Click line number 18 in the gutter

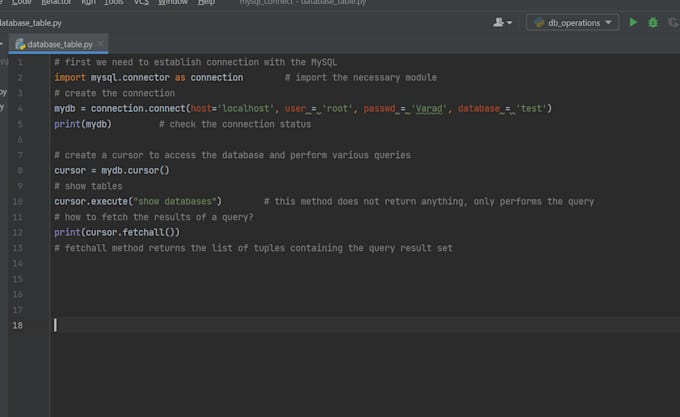pos(17,326)
